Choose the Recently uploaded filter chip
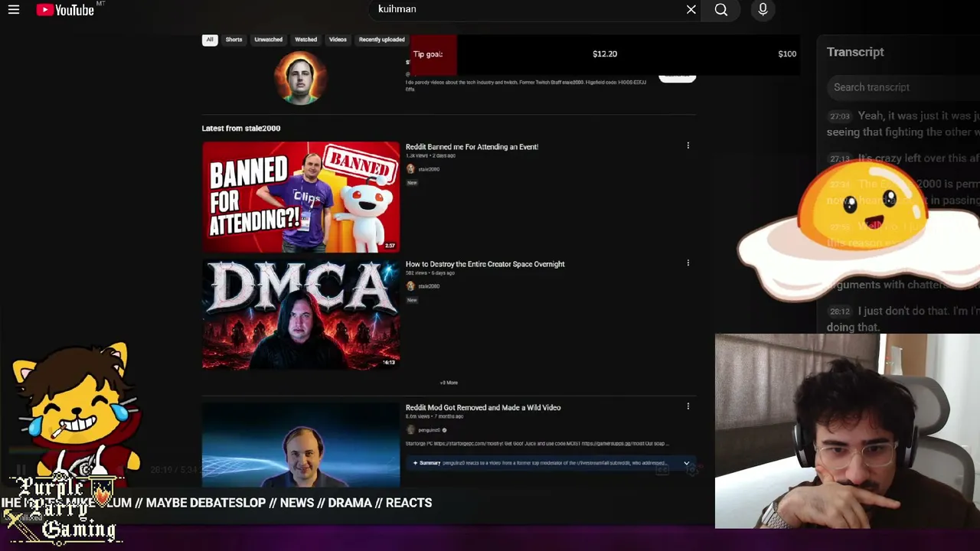980x551 pixels. point(381,40)
